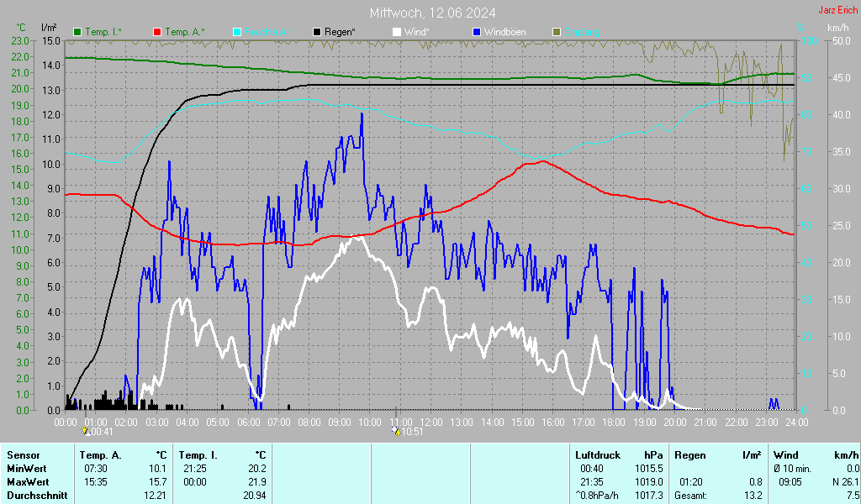The image size is (861, 504).
Task: Click the Jarz Erich label
Action: pyautogui.click(x=837, y=11)
